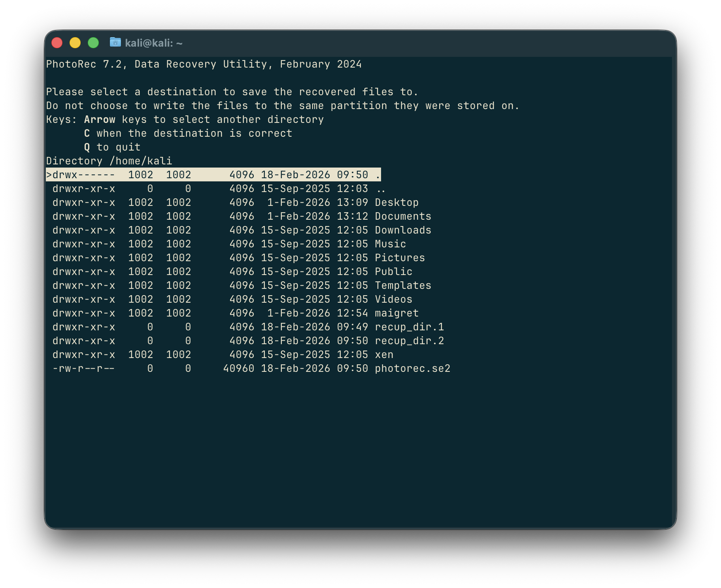Select the Pictures directory row
Viewport: 721px width, 588px height.
tap(399, 258)
